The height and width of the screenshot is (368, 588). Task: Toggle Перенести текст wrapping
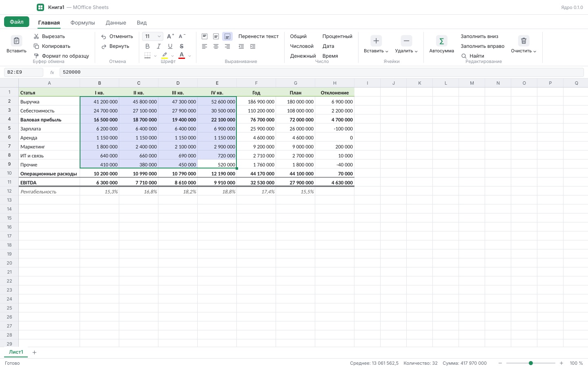click(258, 36)
